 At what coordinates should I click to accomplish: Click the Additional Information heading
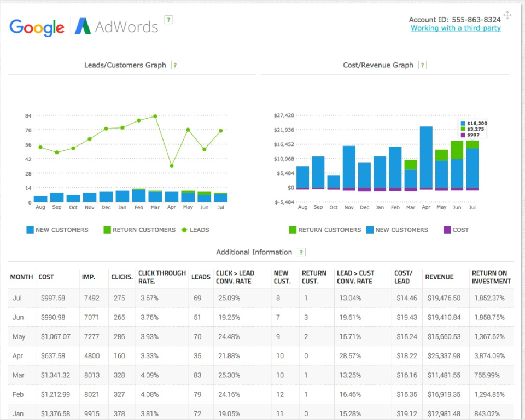pyautogui.click(x=254, y=252)
